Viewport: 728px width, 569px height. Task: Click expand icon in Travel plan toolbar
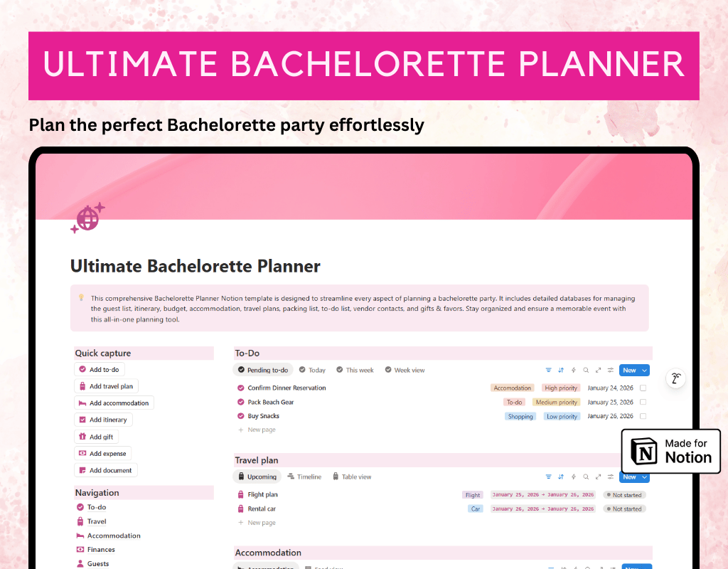click(598, 477)
